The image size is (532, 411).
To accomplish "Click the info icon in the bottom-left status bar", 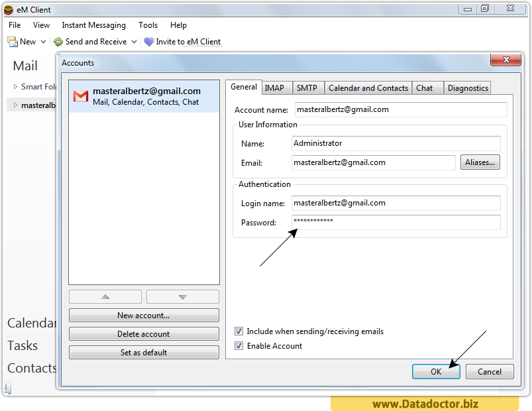I will [7, 388].
